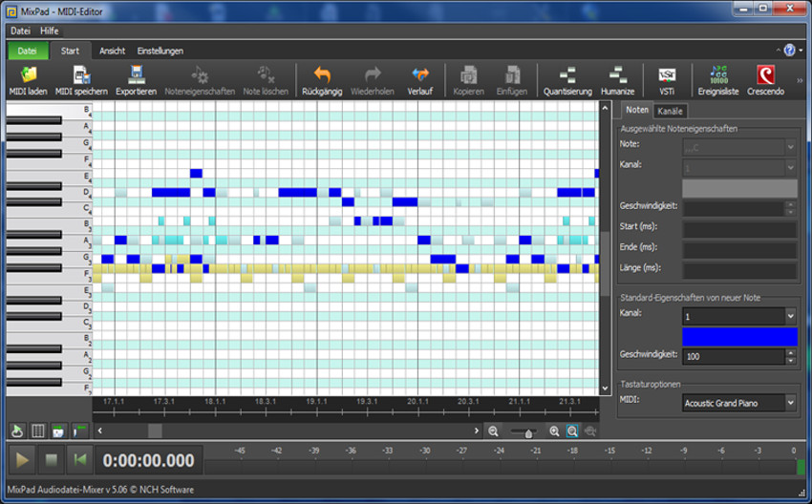Viewport: 812px width, 504px height.
Task: Click the 19.1.1 timeline marker
Action: pos(316,402)
